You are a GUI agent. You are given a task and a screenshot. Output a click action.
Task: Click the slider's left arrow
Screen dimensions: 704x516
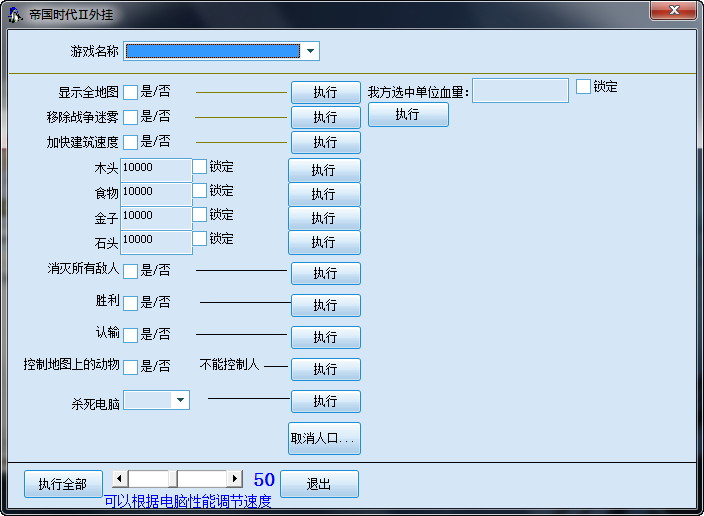pos(119,479)
